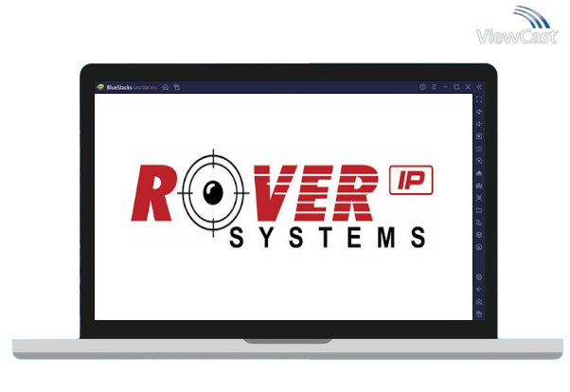The image size is (570, 392).
Task: Click the sidebar icon below install APK
Action: (479, 186)
